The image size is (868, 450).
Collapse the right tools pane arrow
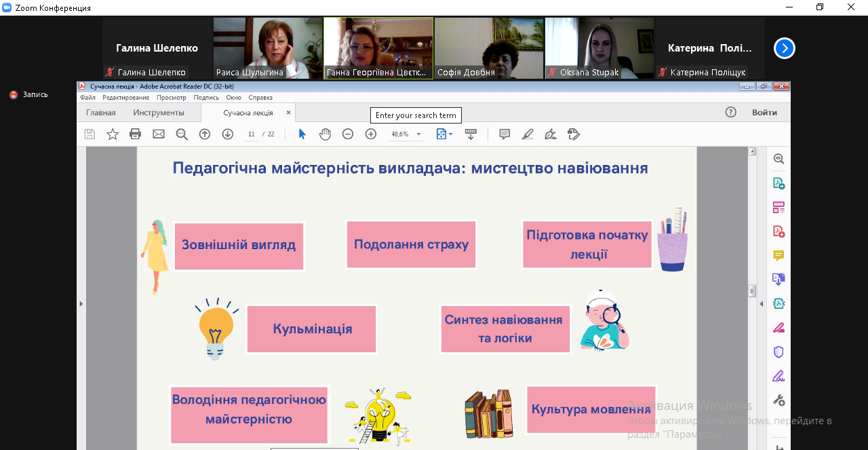click(761, 303)
